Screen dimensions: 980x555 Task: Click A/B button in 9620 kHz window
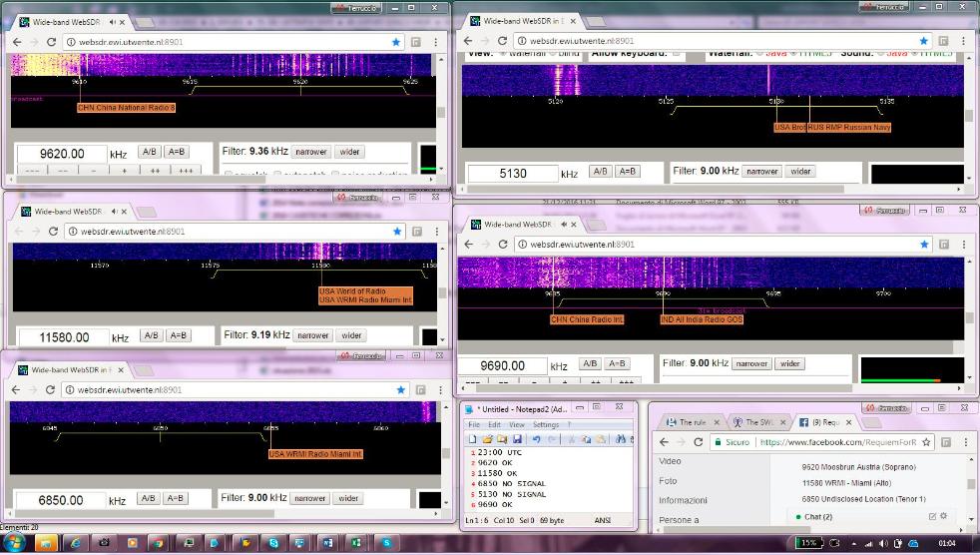[x=150, y=152]
